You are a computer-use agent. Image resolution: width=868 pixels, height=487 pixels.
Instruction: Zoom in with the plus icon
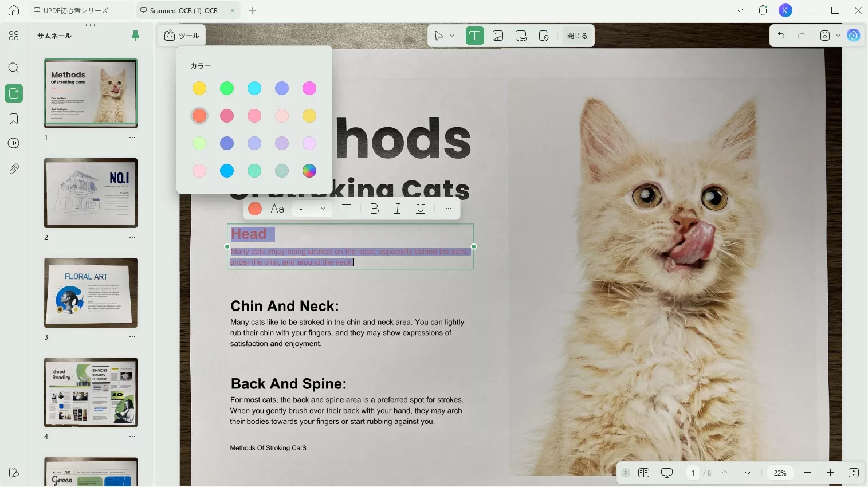point(830,473)
